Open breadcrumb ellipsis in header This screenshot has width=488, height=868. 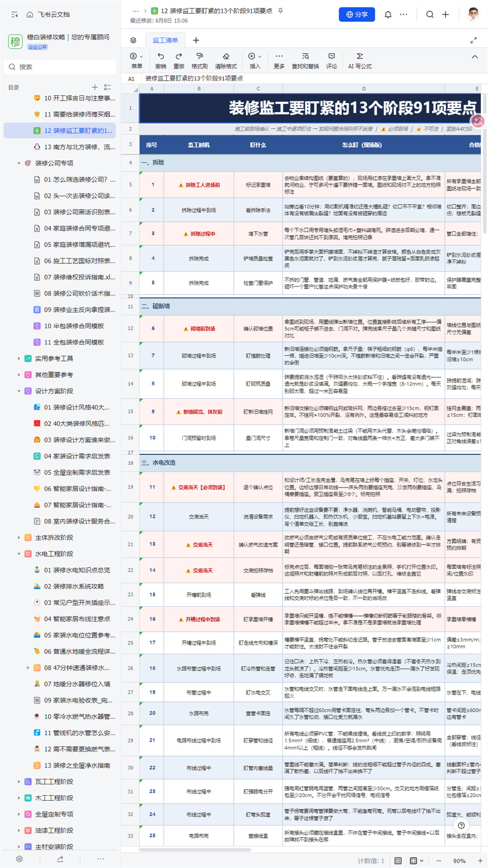point(136,11)
